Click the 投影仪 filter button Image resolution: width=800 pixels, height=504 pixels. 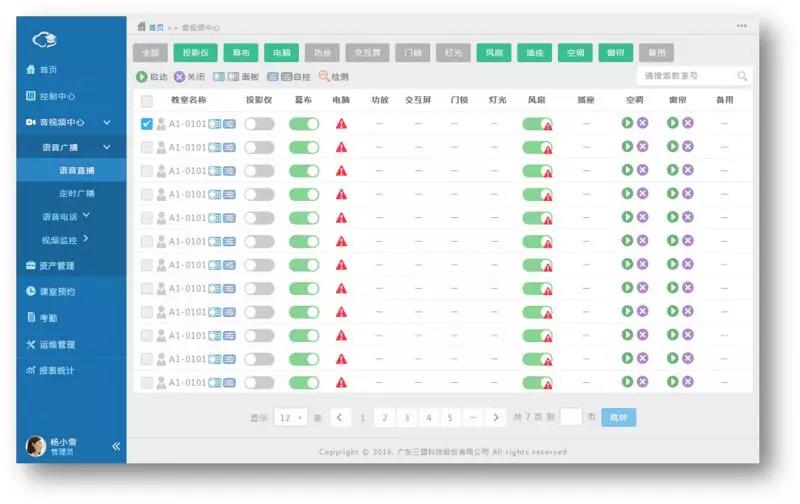tap(194, 52)
